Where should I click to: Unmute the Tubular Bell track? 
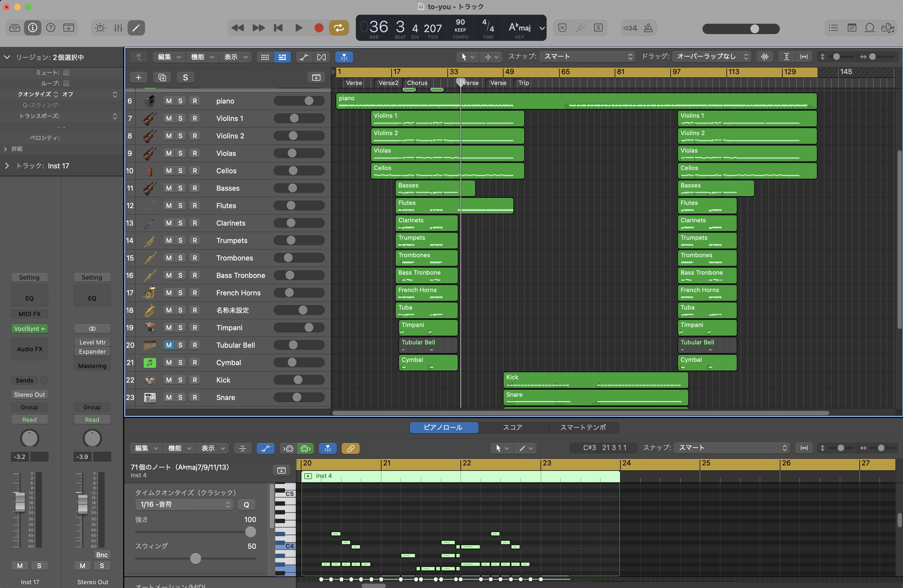click(169, 345)
